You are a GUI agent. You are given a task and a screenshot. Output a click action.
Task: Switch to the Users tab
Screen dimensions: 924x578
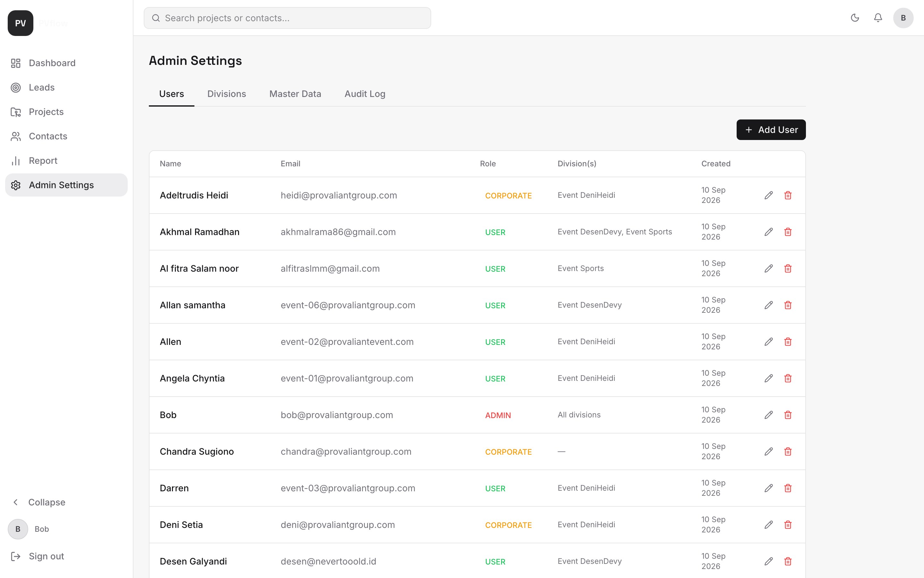coord(171,94)
